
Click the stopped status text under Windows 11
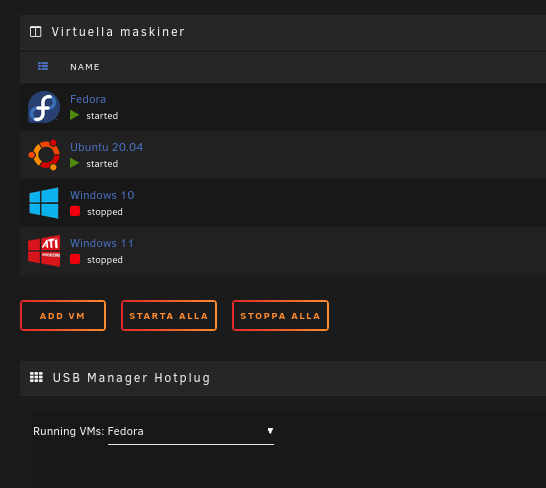click(105, 260)
